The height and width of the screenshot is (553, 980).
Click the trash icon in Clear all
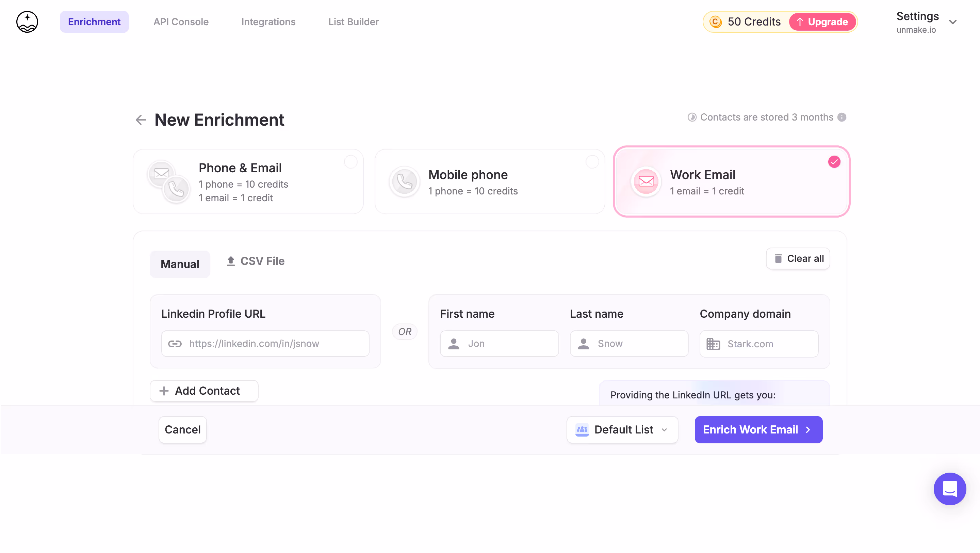[x=778, y=258]
